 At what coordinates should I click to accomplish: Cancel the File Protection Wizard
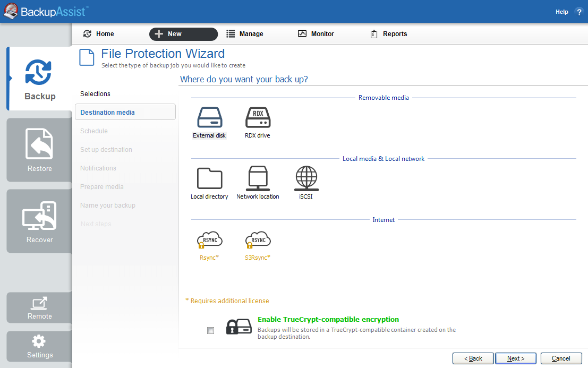(560, 358)
